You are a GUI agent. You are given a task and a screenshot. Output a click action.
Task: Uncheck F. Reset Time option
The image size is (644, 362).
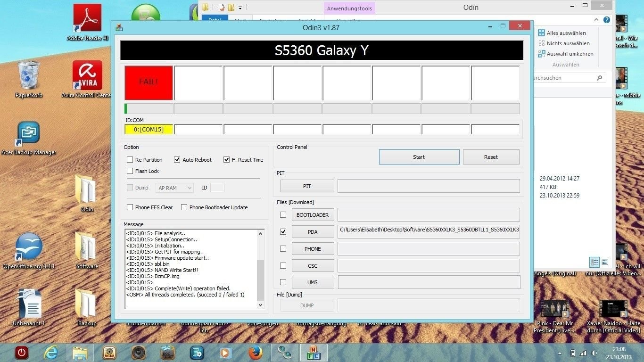227,160
